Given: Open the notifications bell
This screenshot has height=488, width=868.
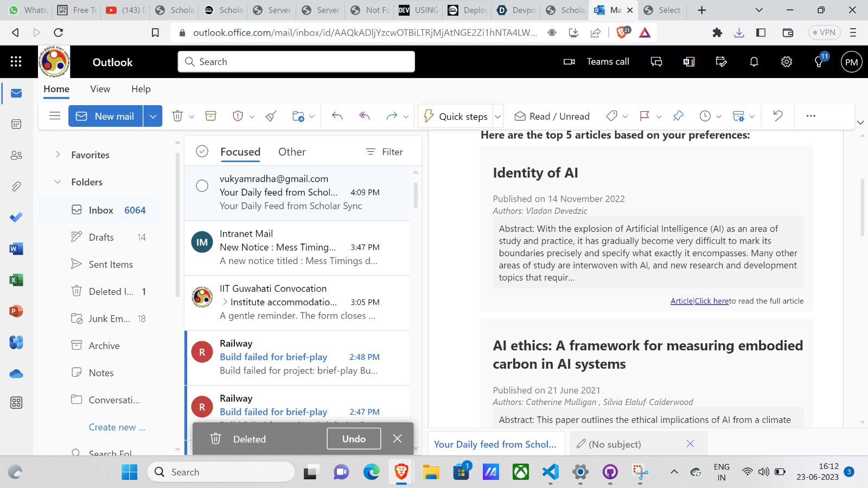Looking at the screenshot, I should tap(754, 62).
